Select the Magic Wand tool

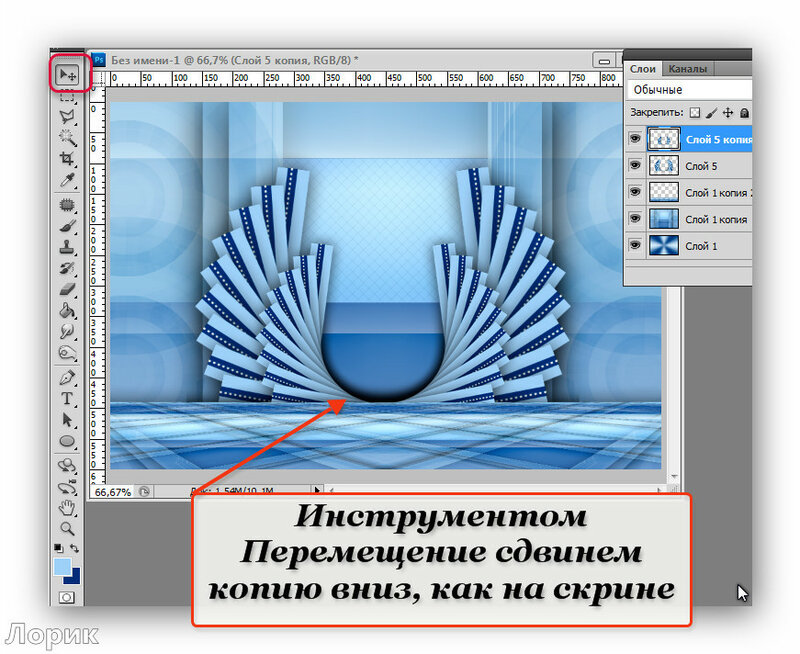67,137
